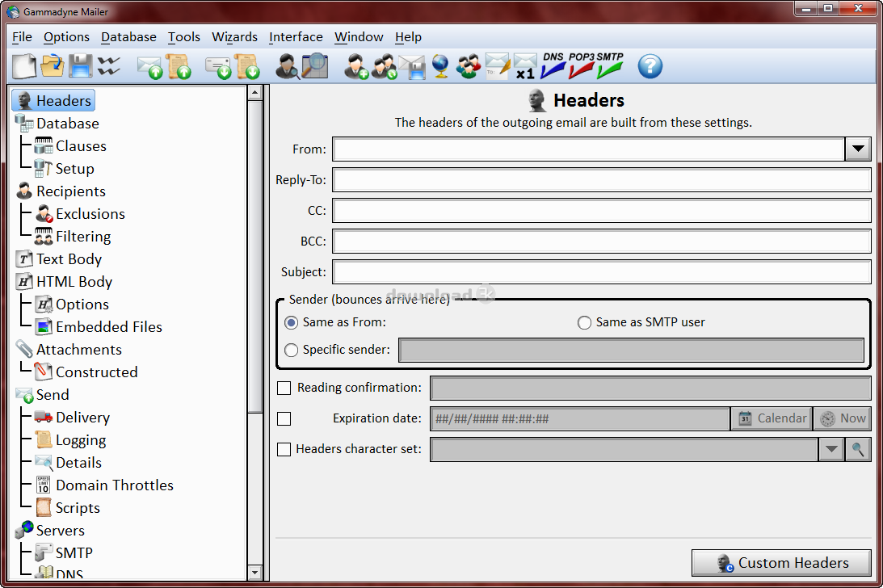Click the single person with plus icon
Viewport: 883px width, 588px height.
click(356, 66)
